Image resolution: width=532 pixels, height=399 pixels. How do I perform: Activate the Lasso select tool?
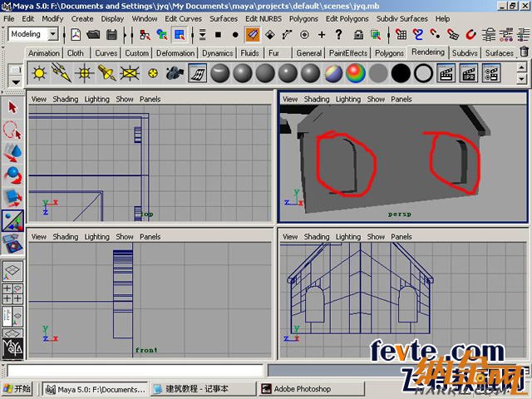12,130
